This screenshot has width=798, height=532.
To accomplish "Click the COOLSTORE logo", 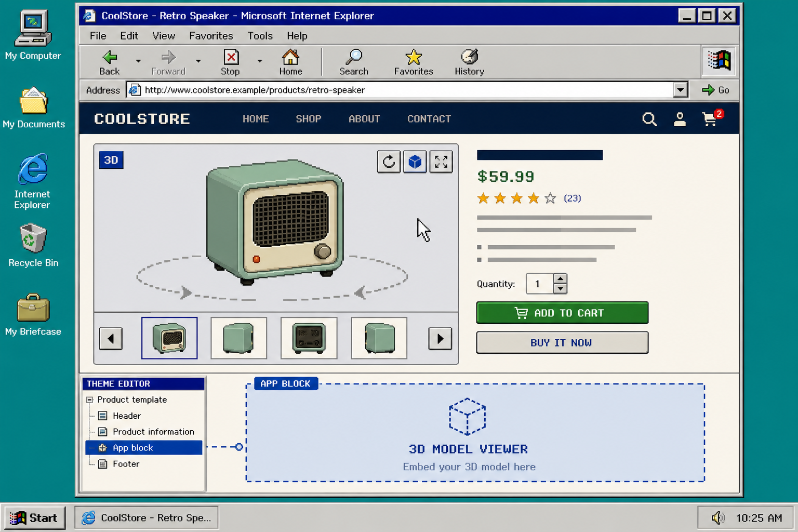I will (142, 119).
